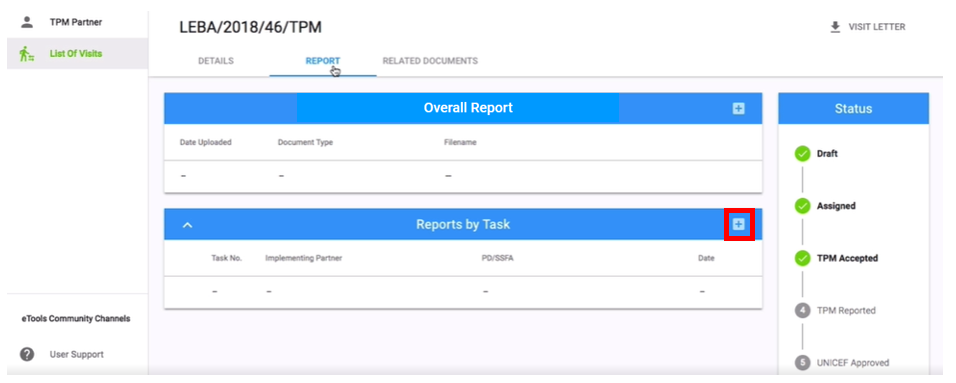
Task: Add a report by task plus icon
Action: coord(738,224)
